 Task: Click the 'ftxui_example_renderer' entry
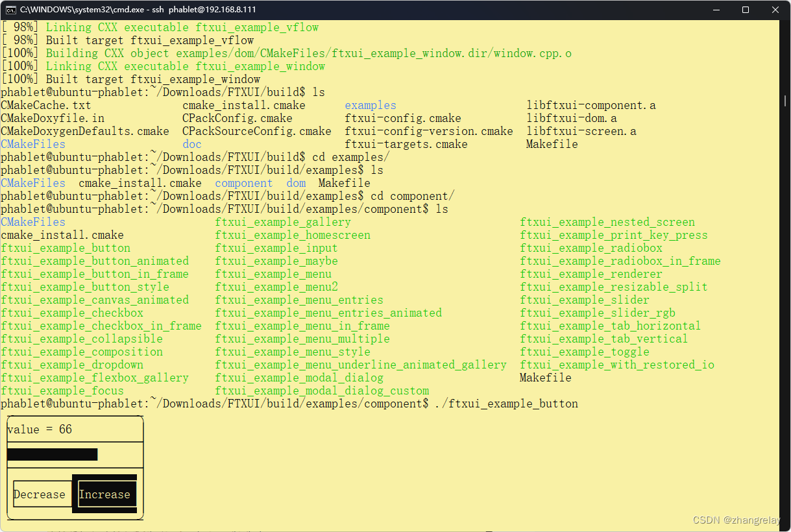click(591, 274)
